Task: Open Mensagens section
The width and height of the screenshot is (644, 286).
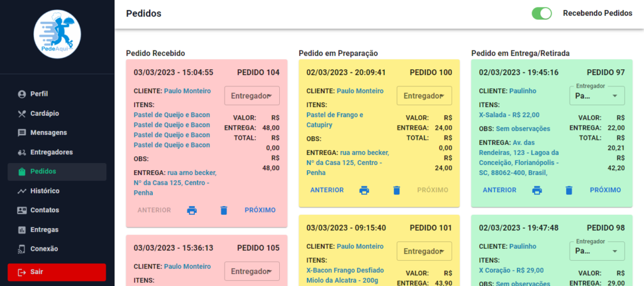Action: tap(57, 133)
